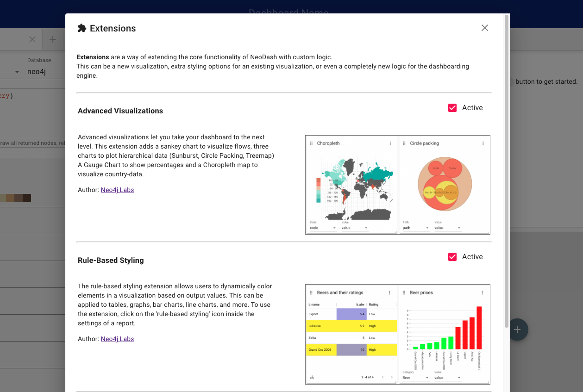Disable the Advanced Visualizations Active checkbox
The width and height of the screenshot is (583, 392).
tap(452, 108)
